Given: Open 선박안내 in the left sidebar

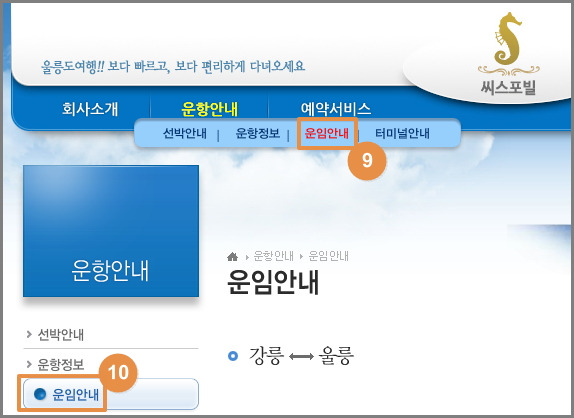Looking at the screenshot, I should [x=61, y=335].
